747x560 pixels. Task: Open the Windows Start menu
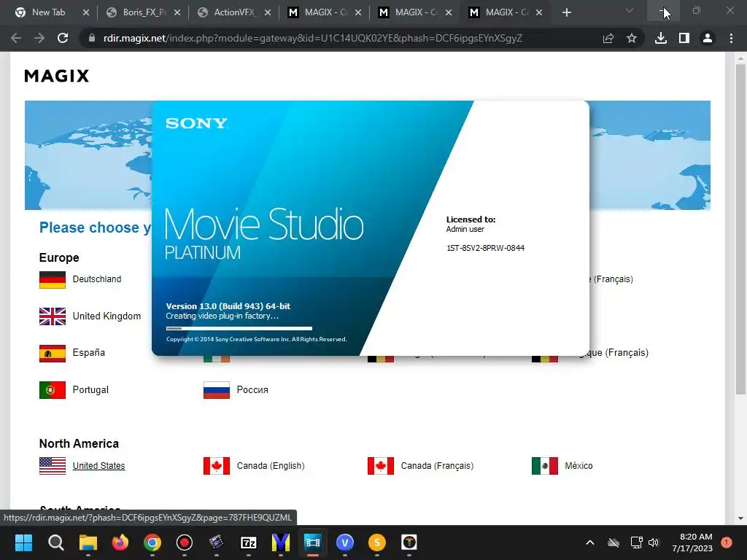[x=23, y=542]
